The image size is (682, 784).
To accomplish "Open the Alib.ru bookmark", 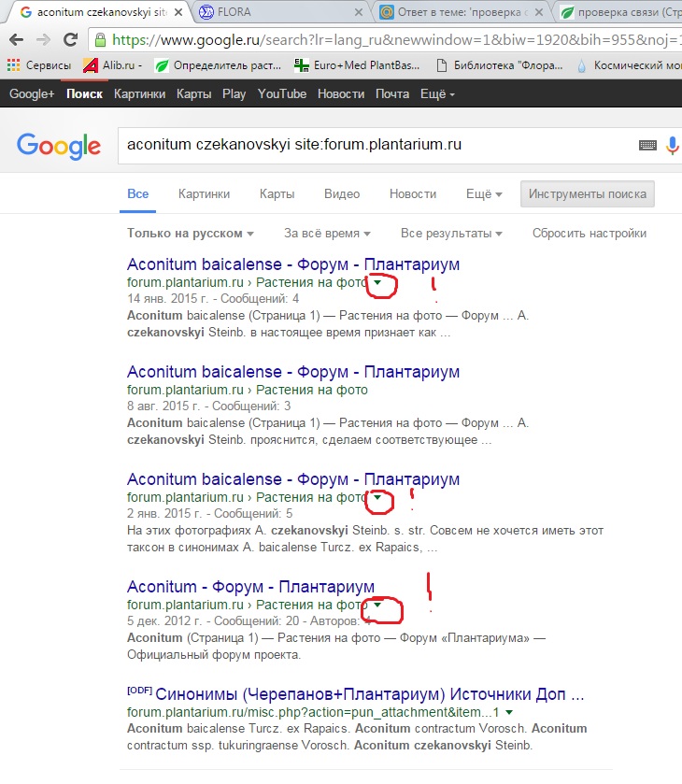I will [113, 65].
